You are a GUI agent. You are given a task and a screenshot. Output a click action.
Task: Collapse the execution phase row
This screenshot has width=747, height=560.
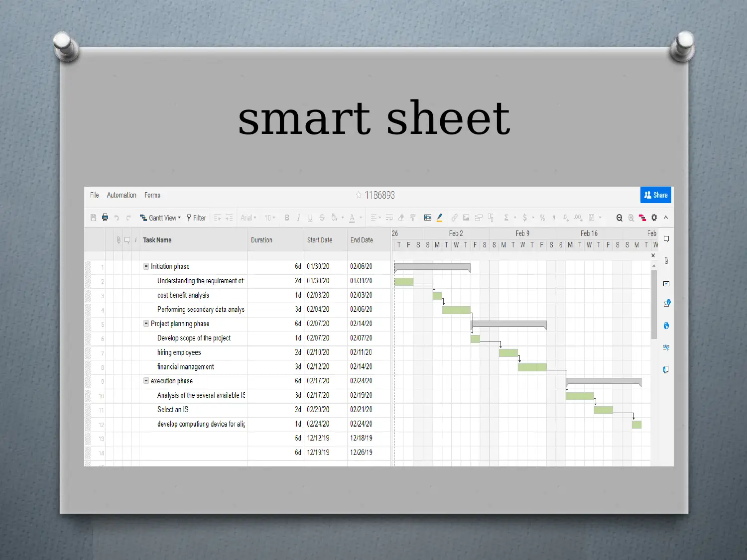(x=146, y=381)
